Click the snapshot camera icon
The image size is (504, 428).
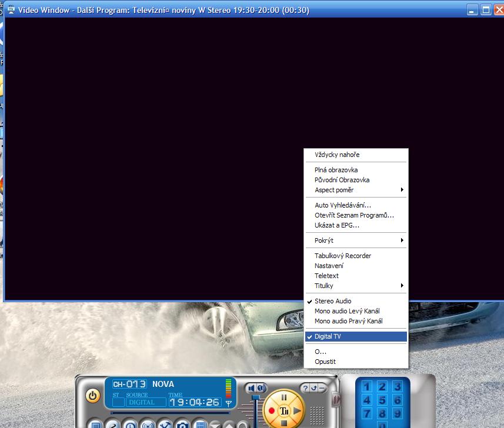point(183,425)
